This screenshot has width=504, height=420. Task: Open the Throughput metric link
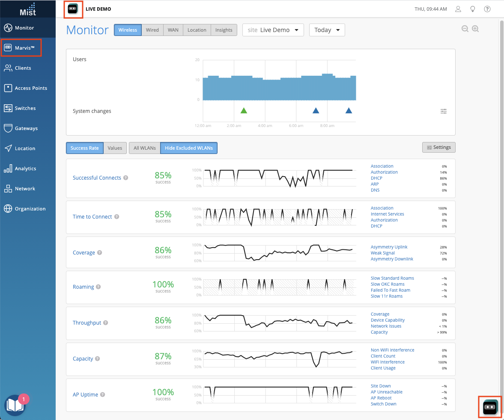click(x=87, y=323)
